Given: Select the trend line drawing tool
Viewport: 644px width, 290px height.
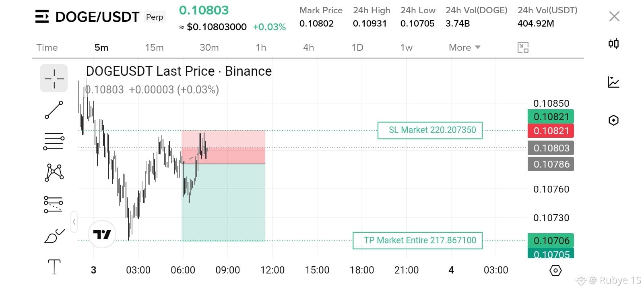Looking at the screenshot, I should tap(54, 110).
